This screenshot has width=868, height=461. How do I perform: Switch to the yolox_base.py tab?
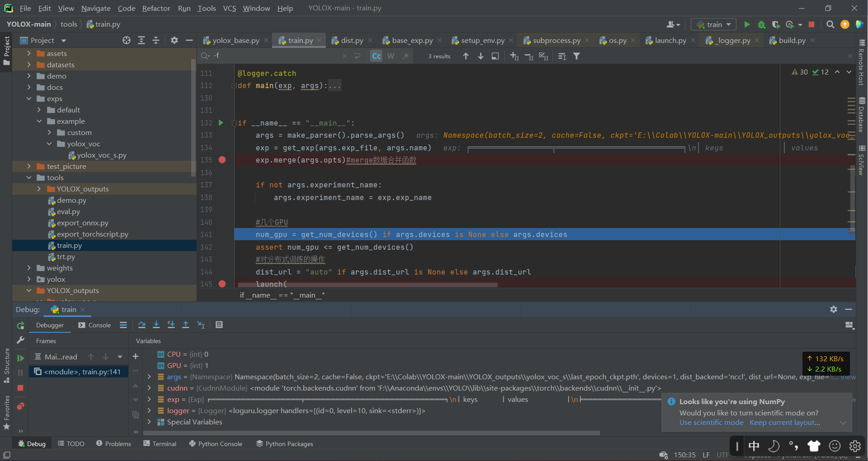(235, 40)
